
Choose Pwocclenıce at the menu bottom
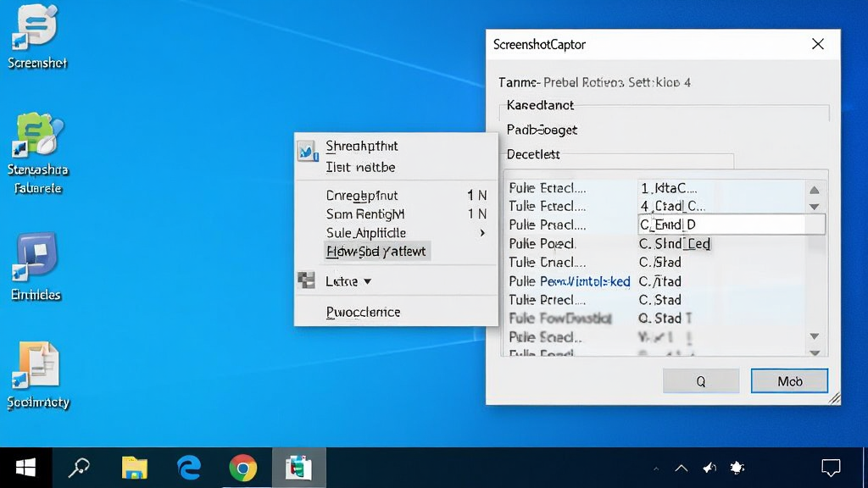[x=363, y=312]
